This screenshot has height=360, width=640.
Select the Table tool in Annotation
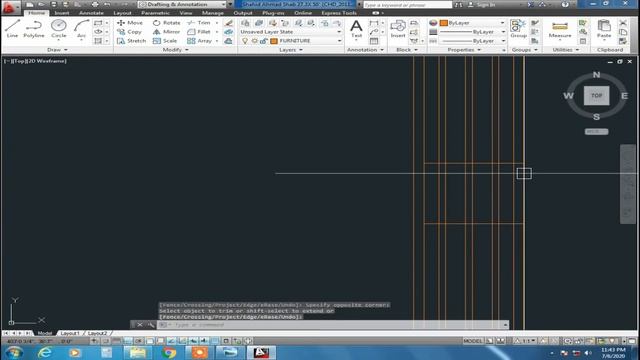click(373, 41)
